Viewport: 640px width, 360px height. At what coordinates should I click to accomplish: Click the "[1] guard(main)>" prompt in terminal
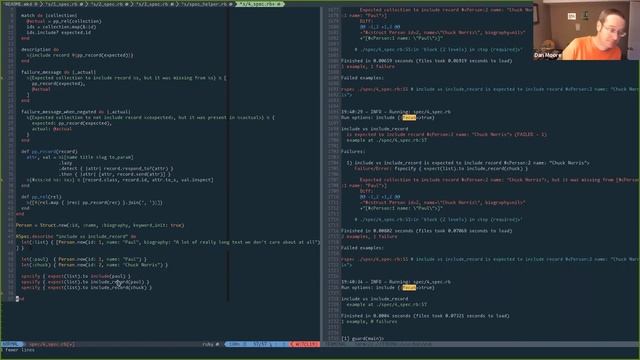click(x=362, y=339)
